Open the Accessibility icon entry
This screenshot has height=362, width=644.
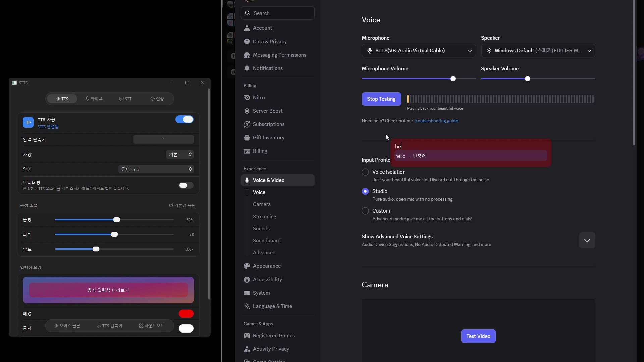point(247,280)
